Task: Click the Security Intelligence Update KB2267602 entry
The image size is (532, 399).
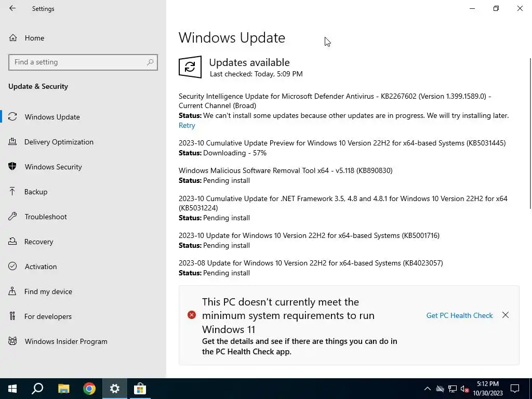Action: tap(335, 101)
